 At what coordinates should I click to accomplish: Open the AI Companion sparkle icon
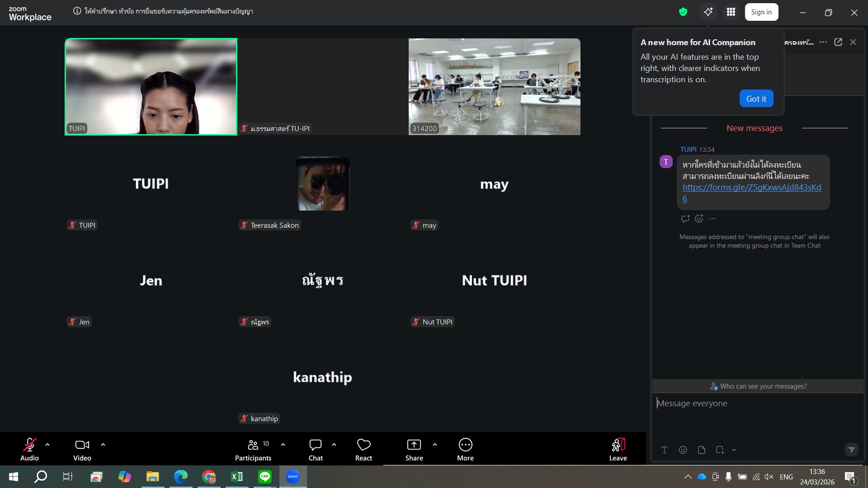coord(708,12)
